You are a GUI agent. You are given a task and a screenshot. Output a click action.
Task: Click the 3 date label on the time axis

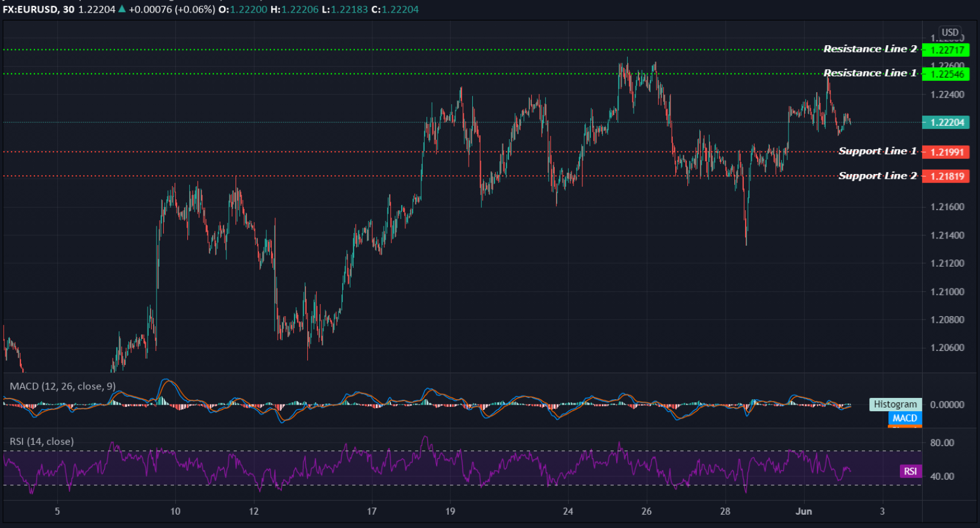(882, 511)
